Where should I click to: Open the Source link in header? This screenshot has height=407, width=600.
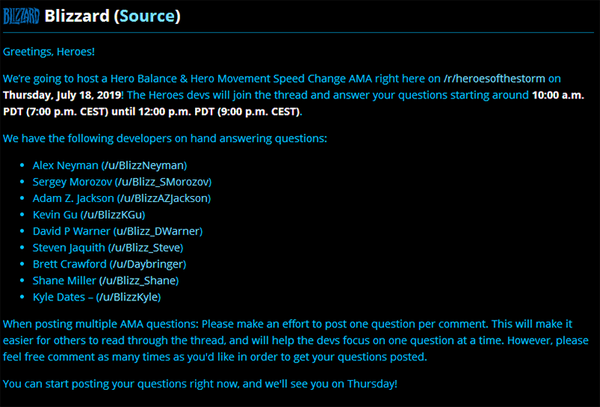(148, 16)
